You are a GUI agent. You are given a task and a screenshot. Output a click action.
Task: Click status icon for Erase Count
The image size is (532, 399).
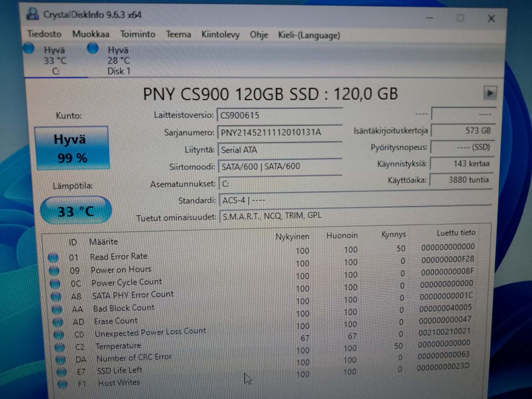coord(58,323)
